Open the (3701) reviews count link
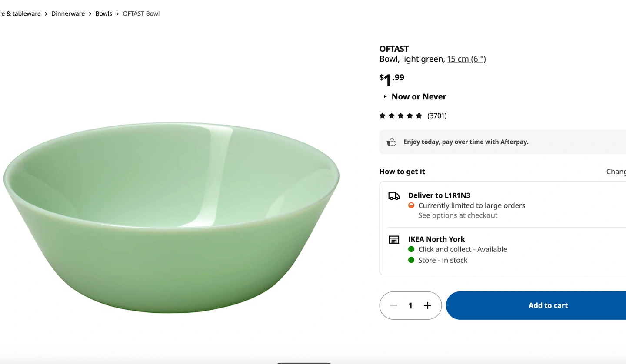 point(437,116)
